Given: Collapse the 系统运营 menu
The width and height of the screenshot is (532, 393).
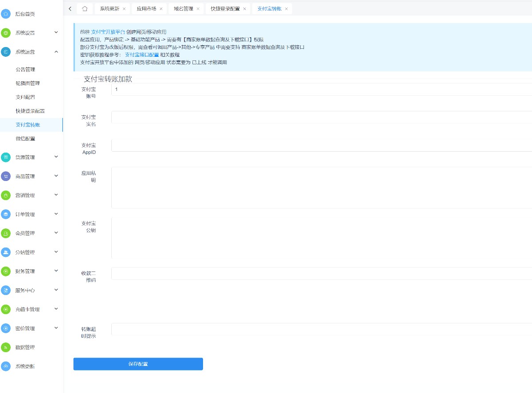Looking at the screenshot, I should coord(56,52).
